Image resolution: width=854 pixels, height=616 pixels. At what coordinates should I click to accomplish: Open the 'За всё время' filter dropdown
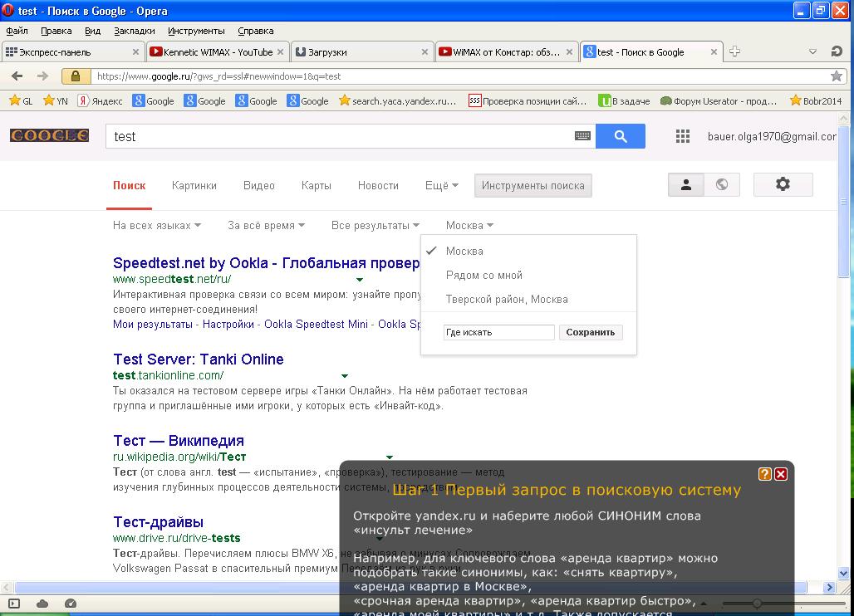point(267,225)
